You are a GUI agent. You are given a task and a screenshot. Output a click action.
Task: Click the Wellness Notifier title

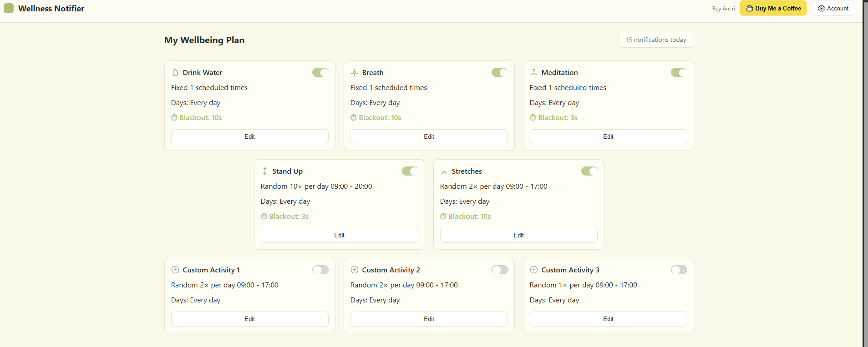[x=51, y=8]
